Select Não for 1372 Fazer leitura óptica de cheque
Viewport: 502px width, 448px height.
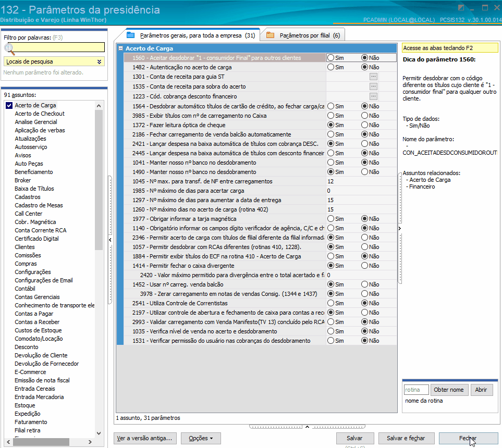point(364,125)
